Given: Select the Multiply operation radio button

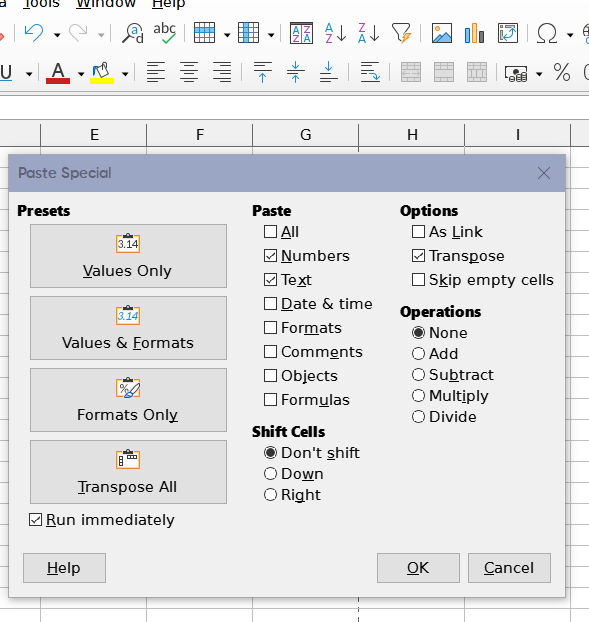Looking at the screenshot, I should point(418,395).
